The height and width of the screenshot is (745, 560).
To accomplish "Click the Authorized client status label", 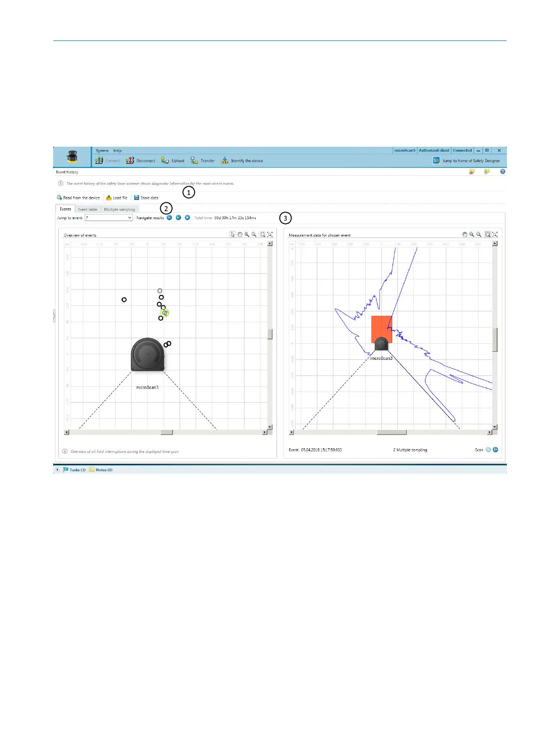I will 434,151.
